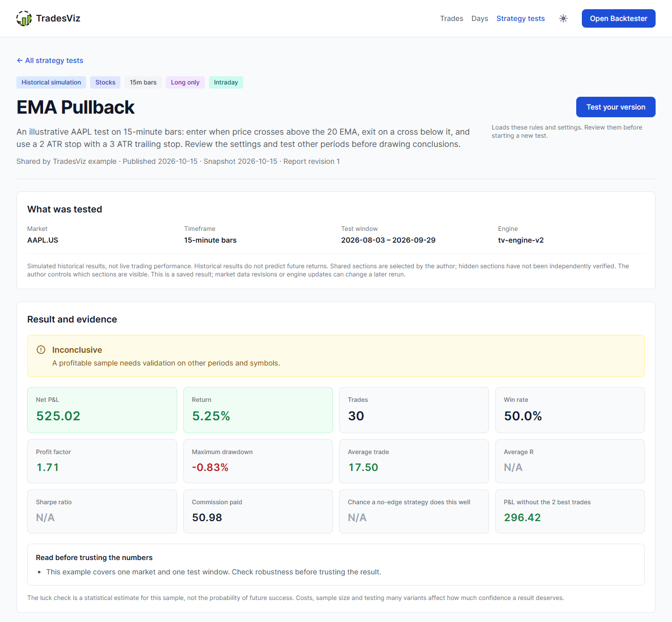Select the Intraday tag

tap(226, 82)
